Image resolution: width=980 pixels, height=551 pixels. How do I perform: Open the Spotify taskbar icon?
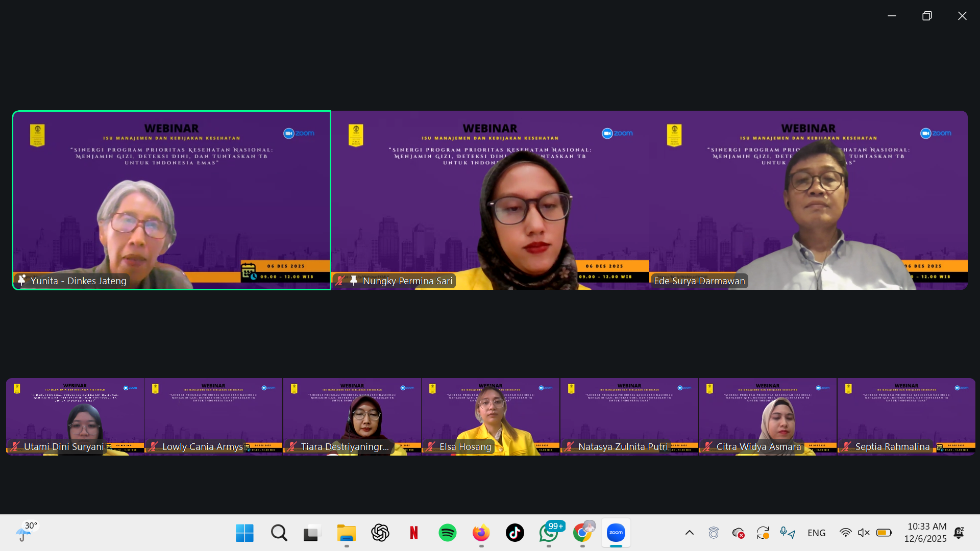click(x=447, y=533)
